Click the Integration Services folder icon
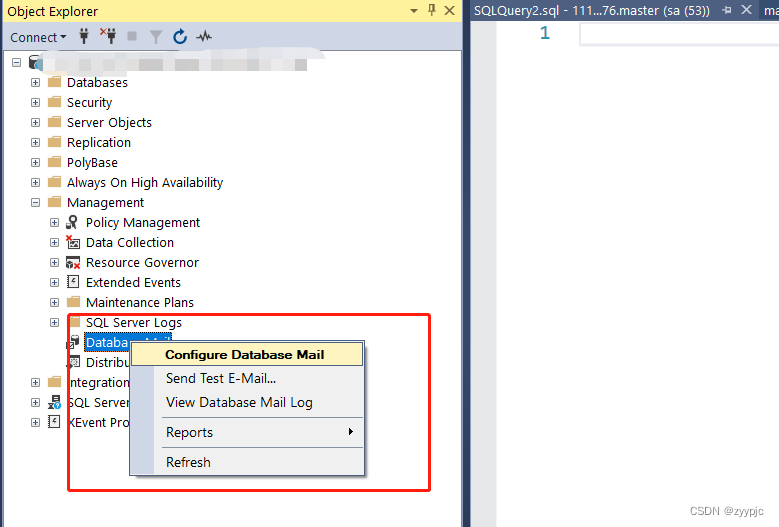 tap(54, 382)
